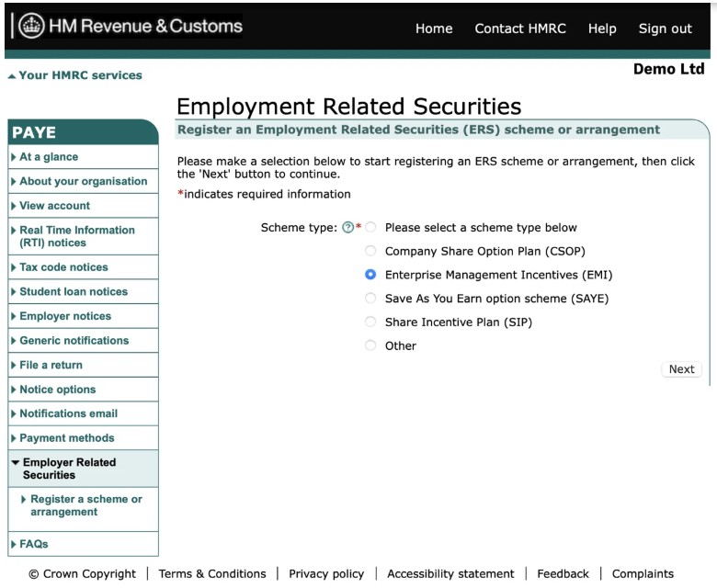The width and height of the screenshot is (717, 588).
Task: Open Accessibility statement in footer
Action: (x=450, y=574)
